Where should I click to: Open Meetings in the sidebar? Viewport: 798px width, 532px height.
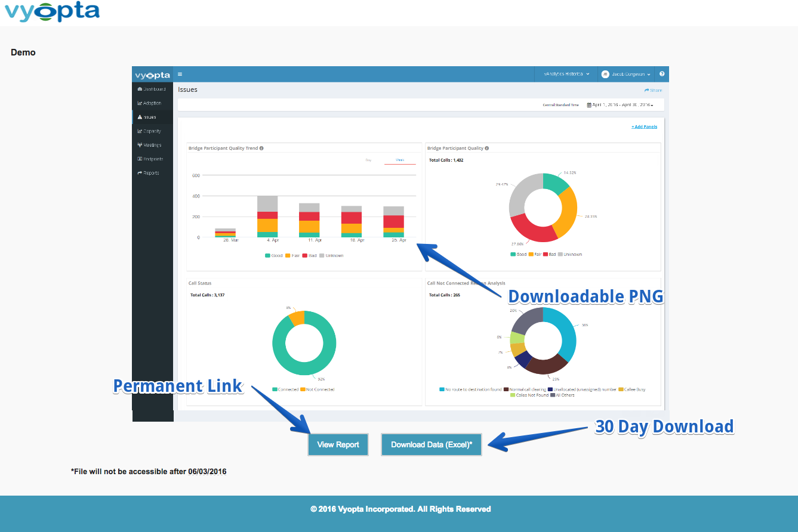(149, 145)
